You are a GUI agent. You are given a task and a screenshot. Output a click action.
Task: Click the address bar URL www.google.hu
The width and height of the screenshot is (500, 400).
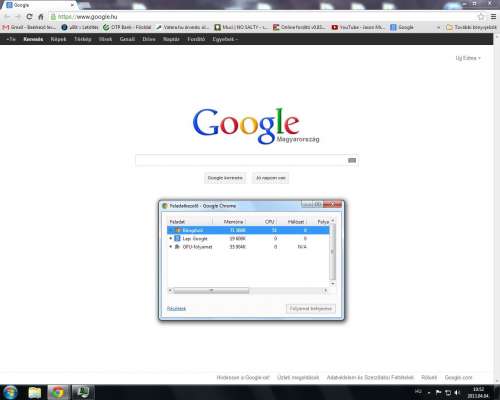[x=87, y=17]
